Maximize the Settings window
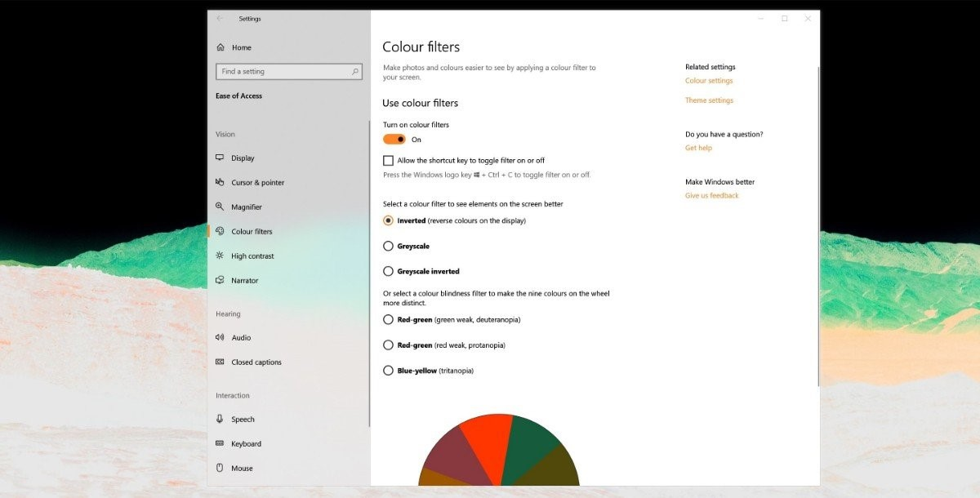This screenshot has height=498, width=980. pyautogui.click(x=785, y=18)
